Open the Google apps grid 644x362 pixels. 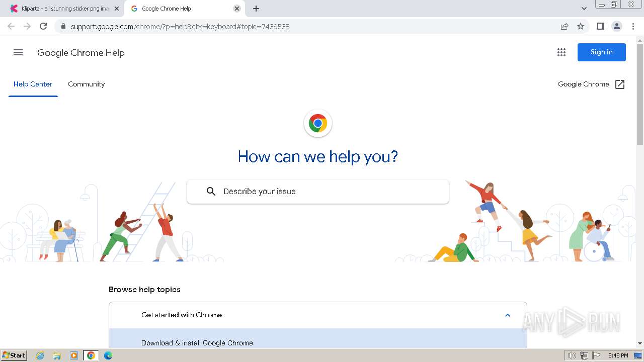click(x=561, y=52)
